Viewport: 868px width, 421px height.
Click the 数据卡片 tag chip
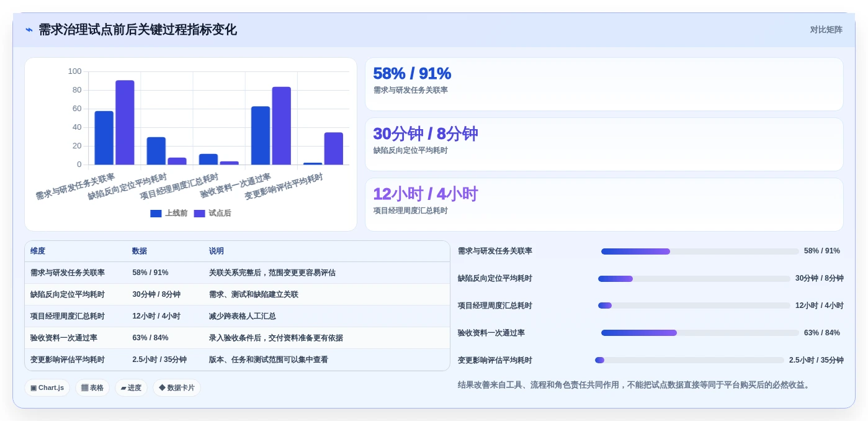177,388
